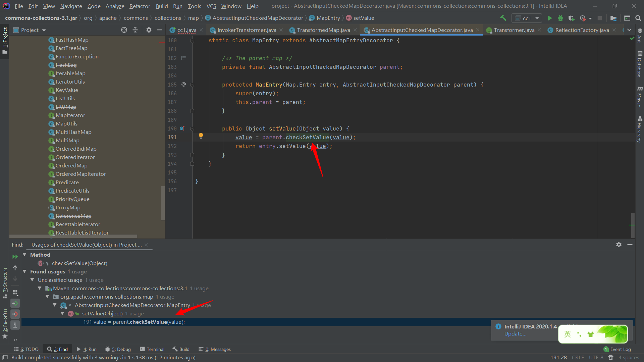Collapse the org.apache.commons.collections.map node
Screen dimensions: 644x362
coord(47,297)
